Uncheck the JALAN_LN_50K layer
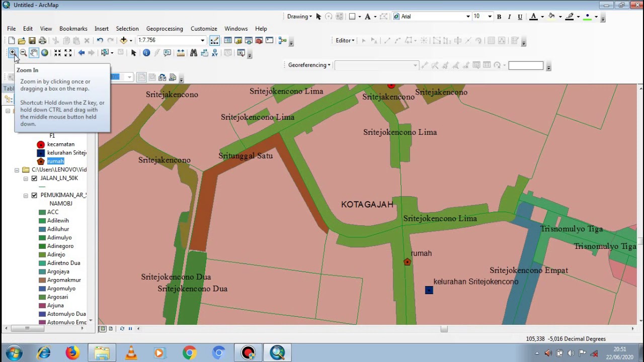 [x=34, y=178]
